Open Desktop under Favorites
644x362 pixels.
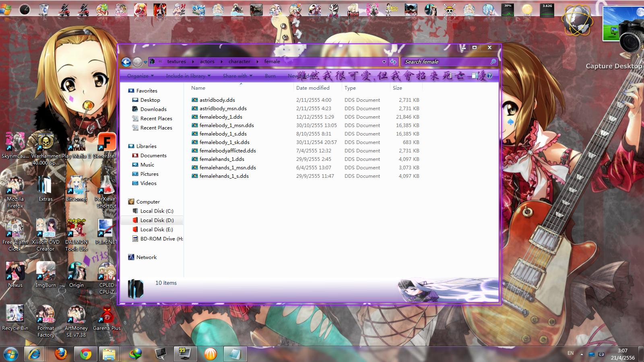(x=150, y=100)
